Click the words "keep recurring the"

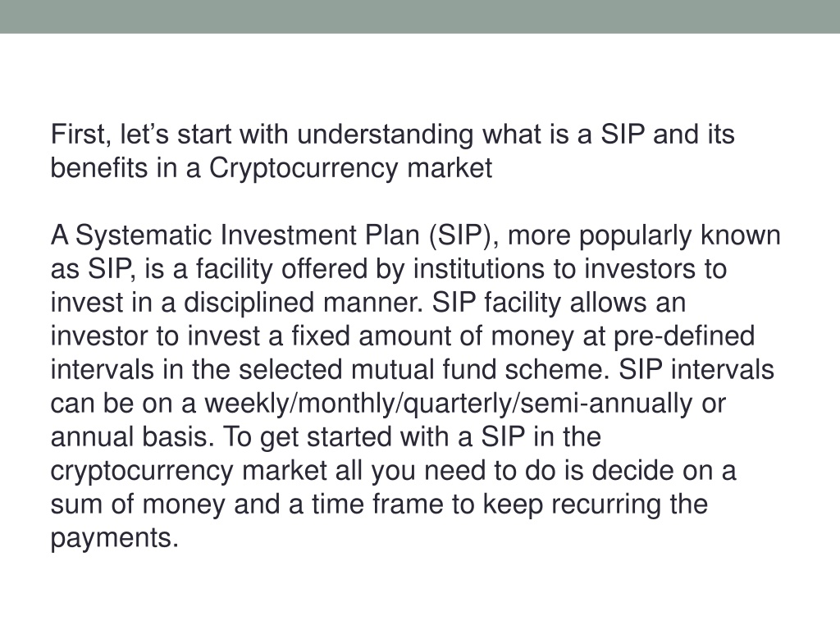(596, 505)
